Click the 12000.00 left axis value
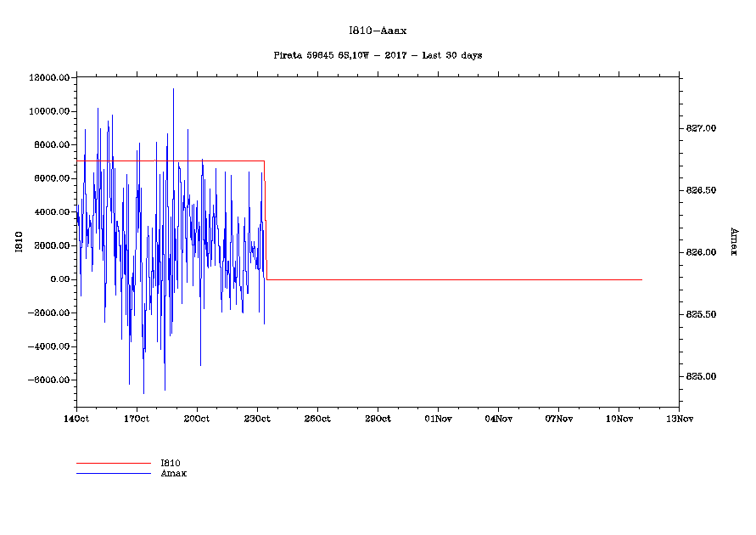This screenshot has width=756, height=535. point(49,78)
